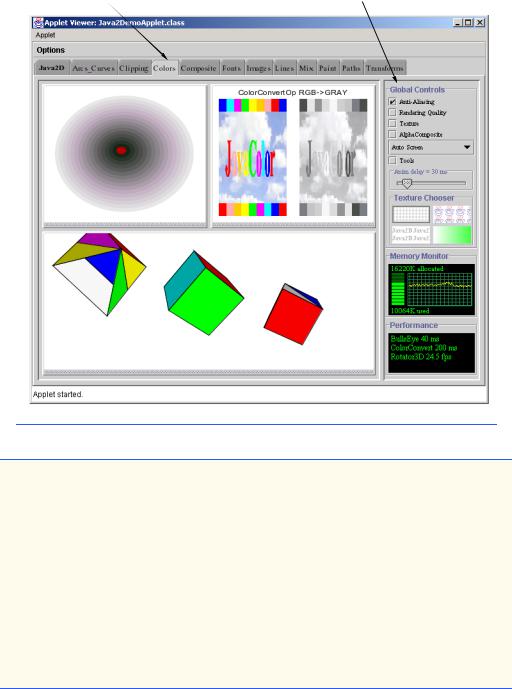Viewport: 512px width, 689px height.
Task: Switch to the Paint tab
Action: click(327, 68)
